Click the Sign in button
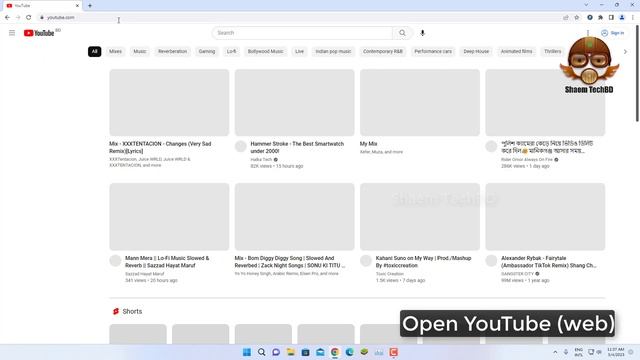 [x=613, y=33]
